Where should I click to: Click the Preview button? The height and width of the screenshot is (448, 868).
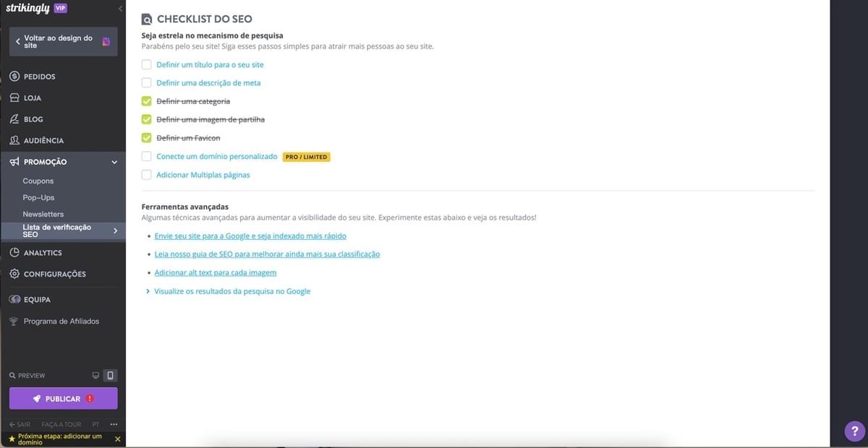pos(27,376)
